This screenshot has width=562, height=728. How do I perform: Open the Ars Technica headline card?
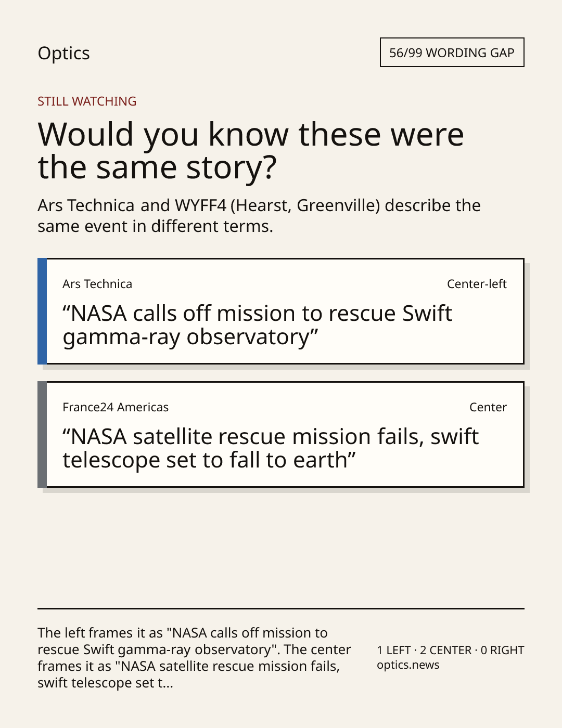pos(280,311)
